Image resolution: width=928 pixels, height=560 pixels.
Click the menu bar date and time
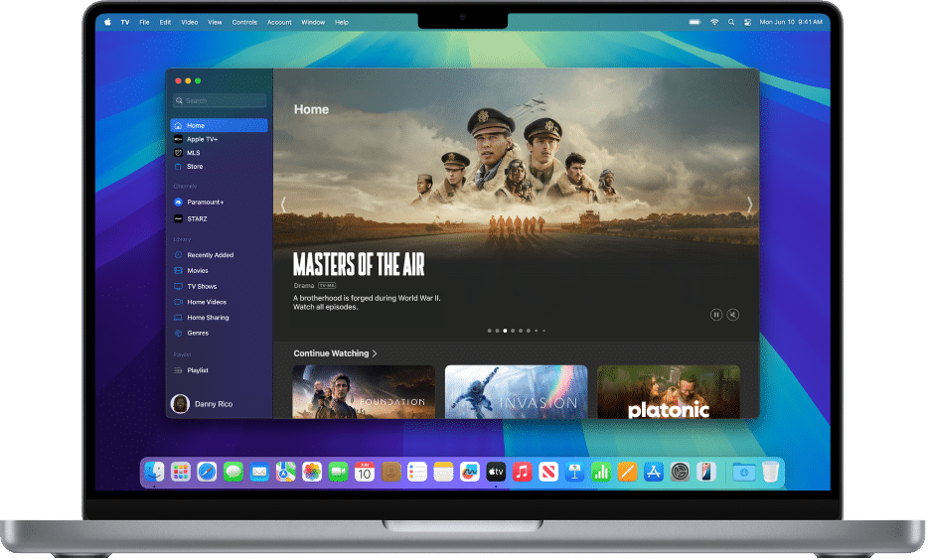pos(791,22)
